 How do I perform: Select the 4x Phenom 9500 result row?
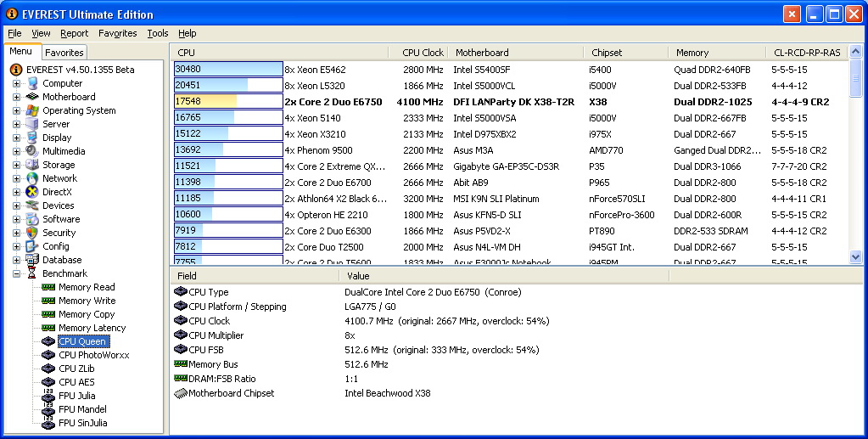509,149
